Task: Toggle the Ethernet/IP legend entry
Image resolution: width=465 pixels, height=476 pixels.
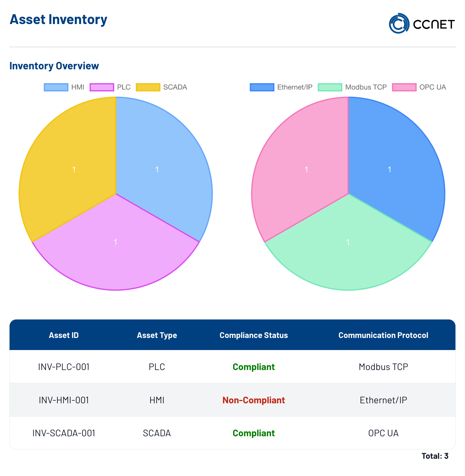Action: pos(281,87)
